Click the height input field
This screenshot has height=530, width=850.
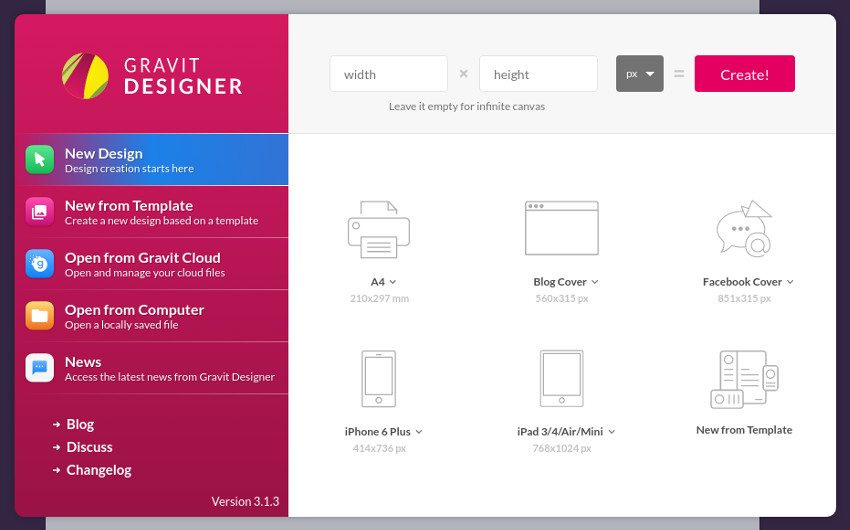pyautogui.click(x=538, y=74)
